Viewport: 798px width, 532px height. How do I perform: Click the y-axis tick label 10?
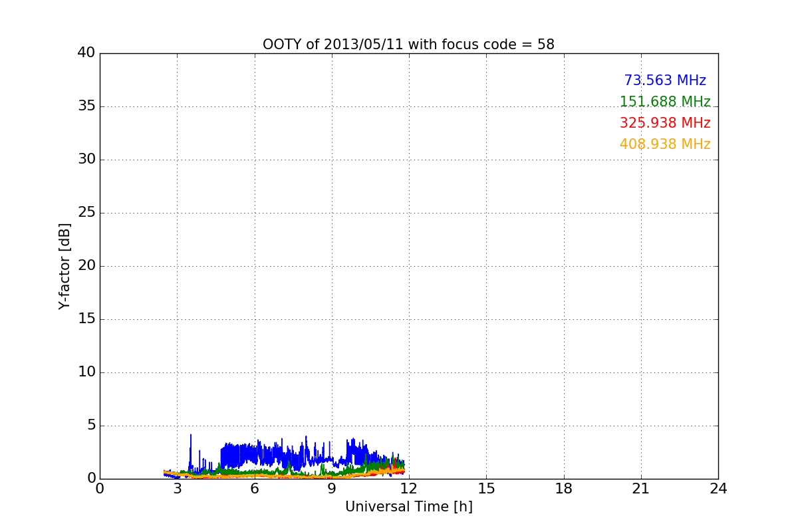(x=86, y=372)
